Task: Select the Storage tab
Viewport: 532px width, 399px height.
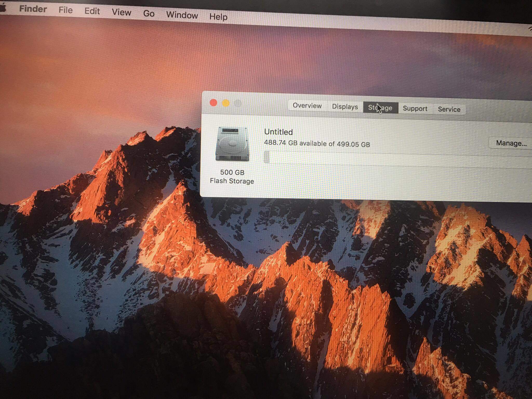Action: pyautogui.click(x=380, y=108)
